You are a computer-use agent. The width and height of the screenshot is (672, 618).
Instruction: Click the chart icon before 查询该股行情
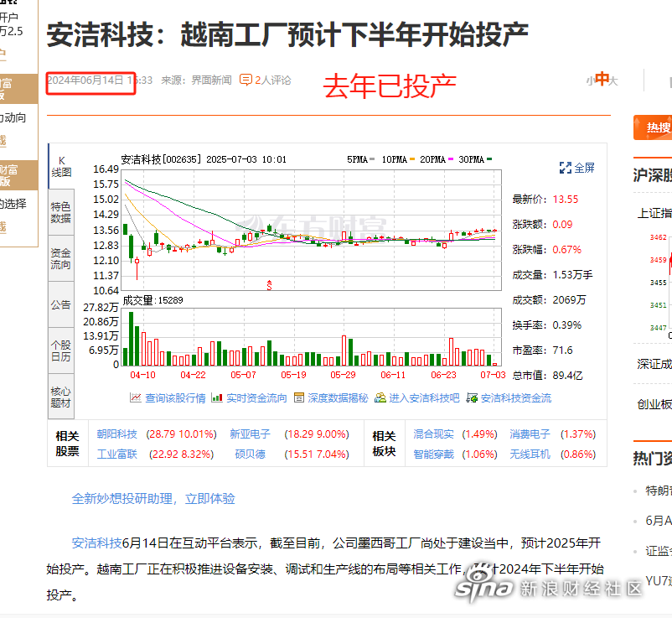tap(136, 398)
